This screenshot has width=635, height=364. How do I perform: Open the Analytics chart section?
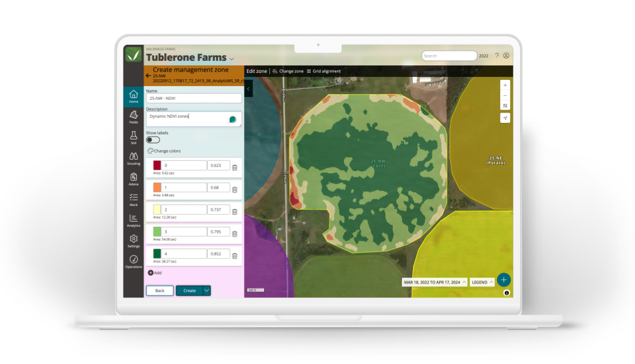click(134, 220)
